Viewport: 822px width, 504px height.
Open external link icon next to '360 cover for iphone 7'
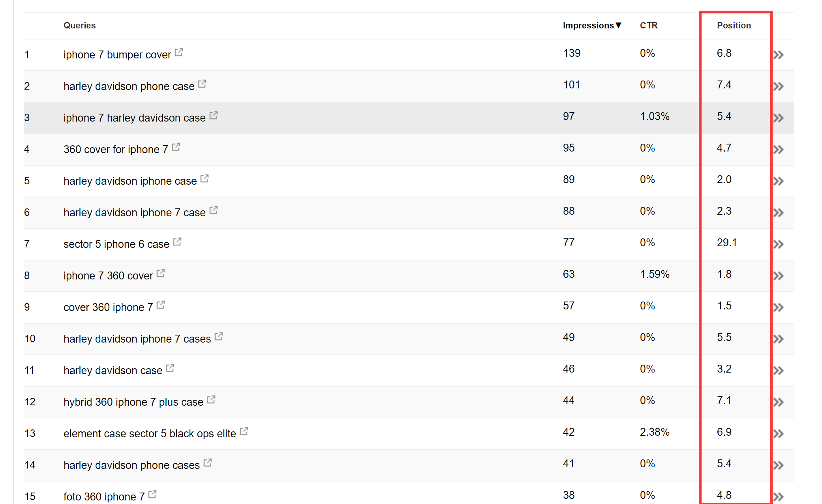click(x=176, y=147)
